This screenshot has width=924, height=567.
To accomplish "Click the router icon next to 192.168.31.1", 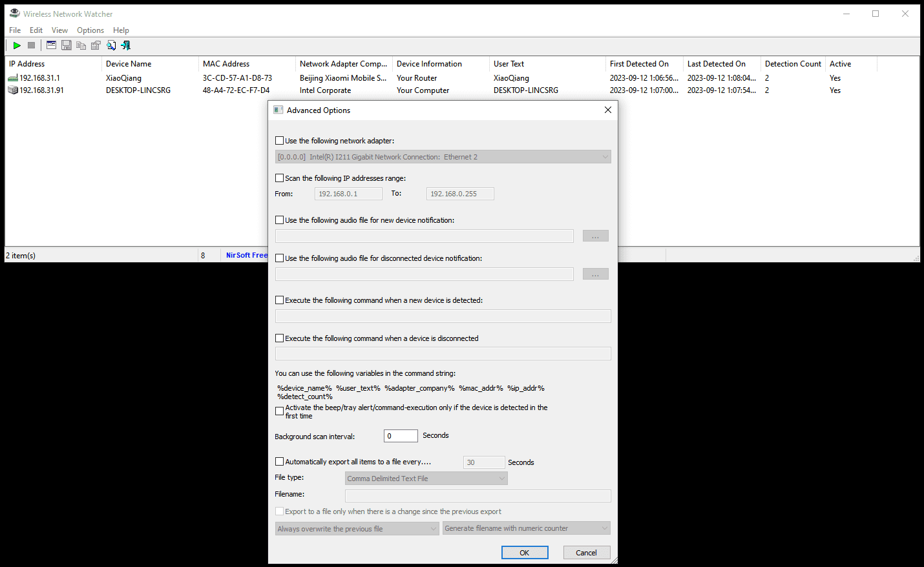I will tap(13, 78).
